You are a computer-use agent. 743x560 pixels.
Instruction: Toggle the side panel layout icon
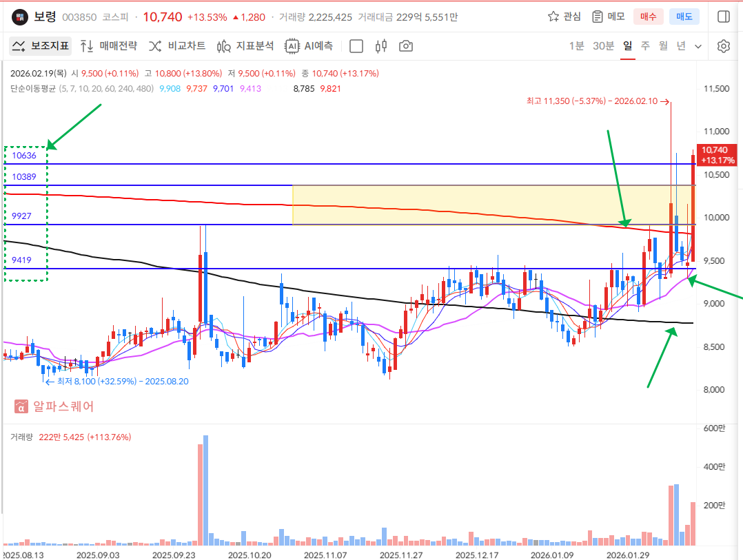click(x=724, y=17)
